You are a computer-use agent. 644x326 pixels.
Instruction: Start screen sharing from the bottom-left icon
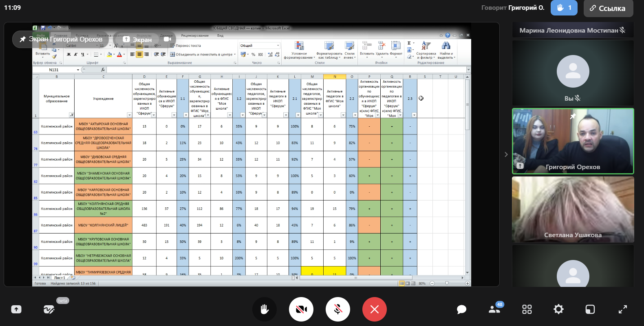16,309
